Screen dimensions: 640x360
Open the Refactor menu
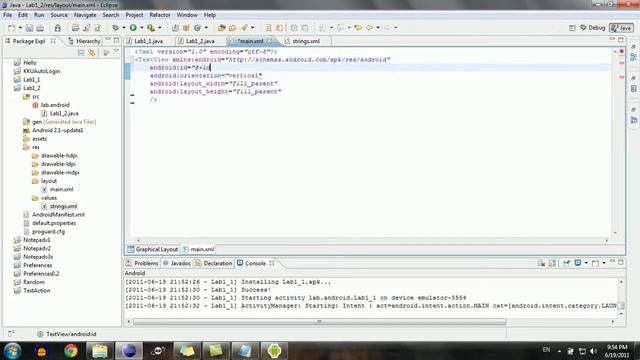click(160, 15)
